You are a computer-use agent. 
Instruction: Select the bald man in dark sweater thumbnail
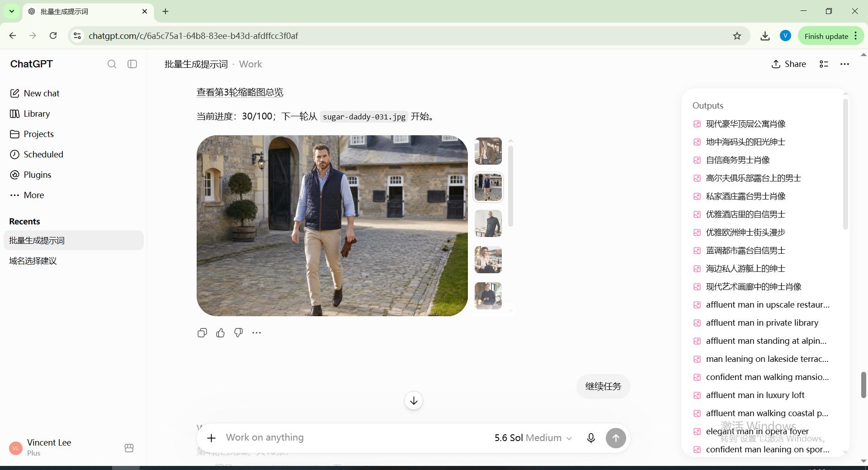click(488, 223)
